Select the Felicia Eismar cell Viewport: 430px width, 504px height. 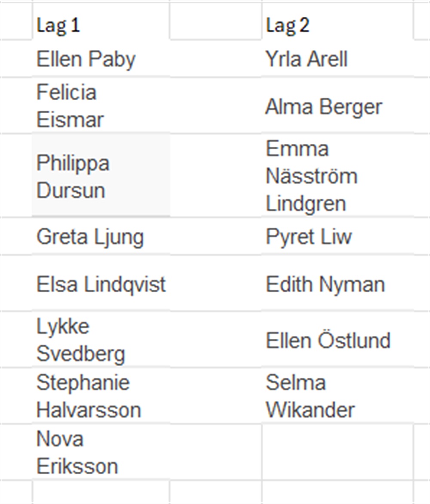click(x=101, y=105)
